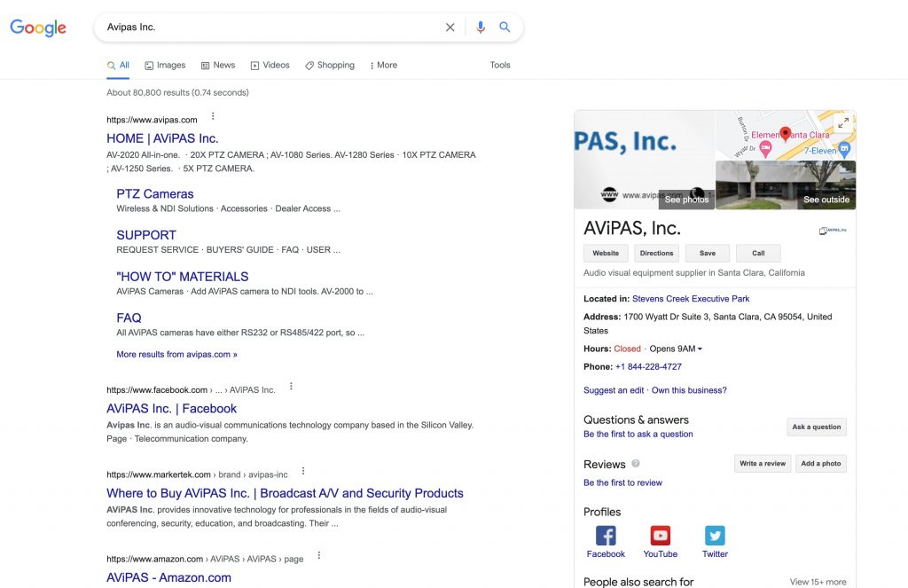This screenshot has height=588, width=908.
Task: Open the More search categories menu
Action: click(383, 66)
